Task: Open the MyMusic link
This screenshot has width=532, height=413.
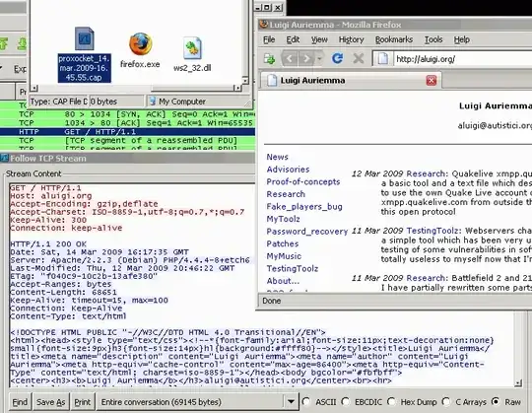Action: [x=284, y=256]
